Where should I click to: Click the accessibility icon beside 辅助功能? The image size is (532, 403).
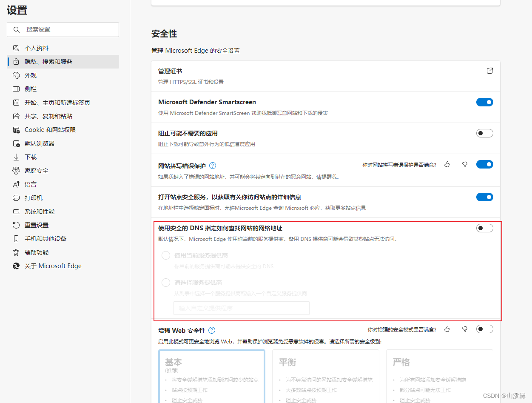pos(16,252)
